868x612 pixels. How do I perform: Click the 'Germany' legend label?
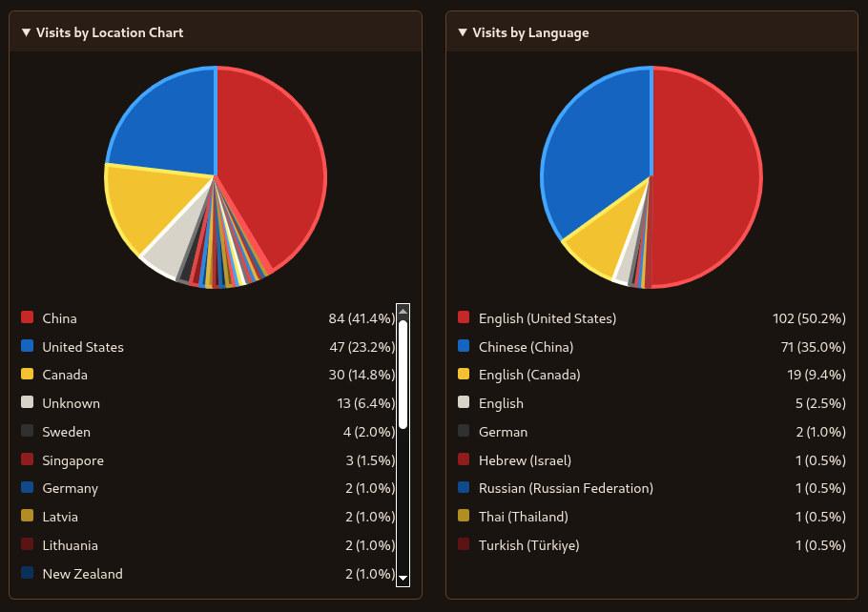pyautogui.click(x=70, y=489)
